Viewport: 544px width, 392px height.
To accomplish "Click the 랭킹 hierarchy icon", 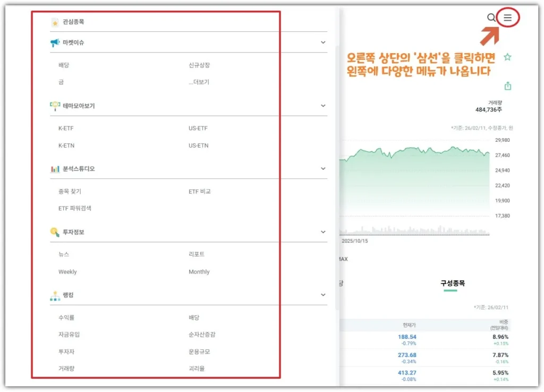I will 55,295.
